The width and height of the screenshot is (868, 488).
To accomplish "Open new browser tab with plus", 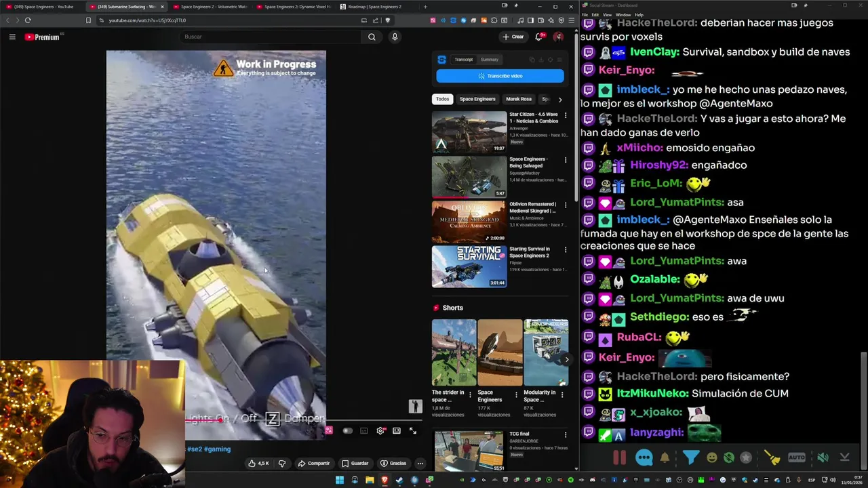I will pyautogui.click(x=425, y=7).
